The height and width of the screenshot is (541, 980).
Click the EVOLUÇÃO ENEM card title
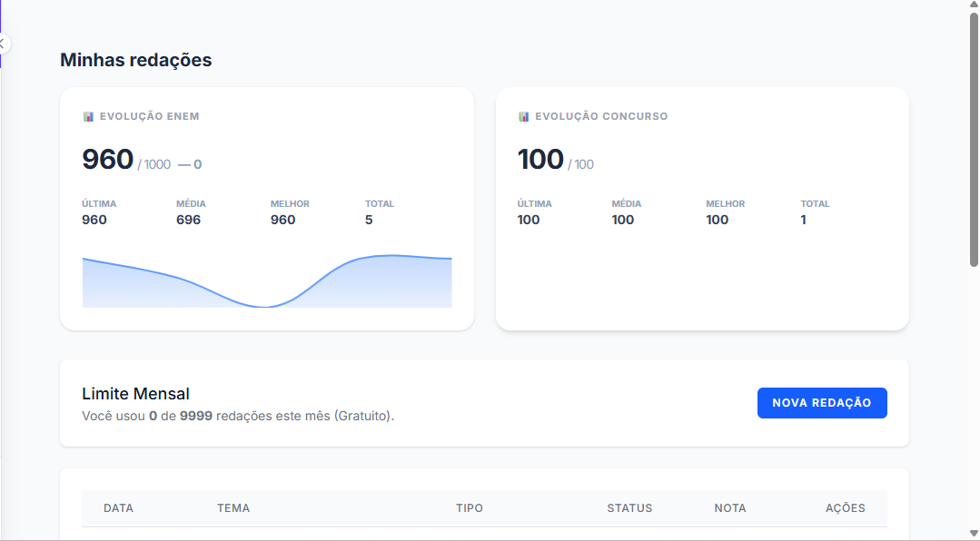coord(149,116)
